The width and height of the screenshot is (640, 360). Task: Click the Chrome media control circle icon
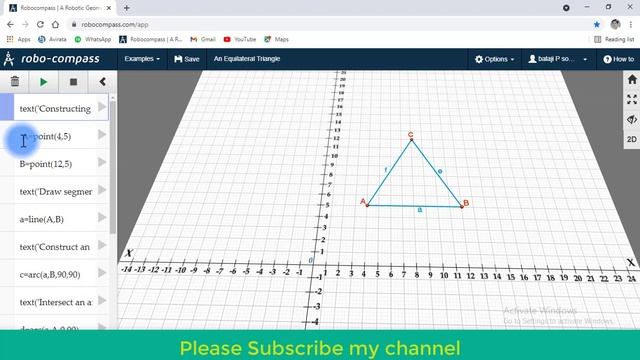[x=566, y=8]
